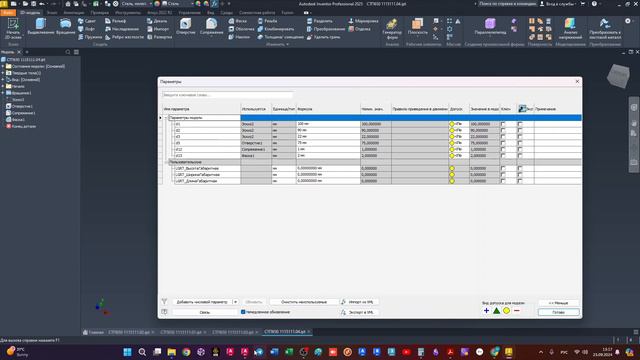Pick the Пружина (Coil) tool
Image resolution: width=640 pixels, height=360 pixels.
coord(89,37)
